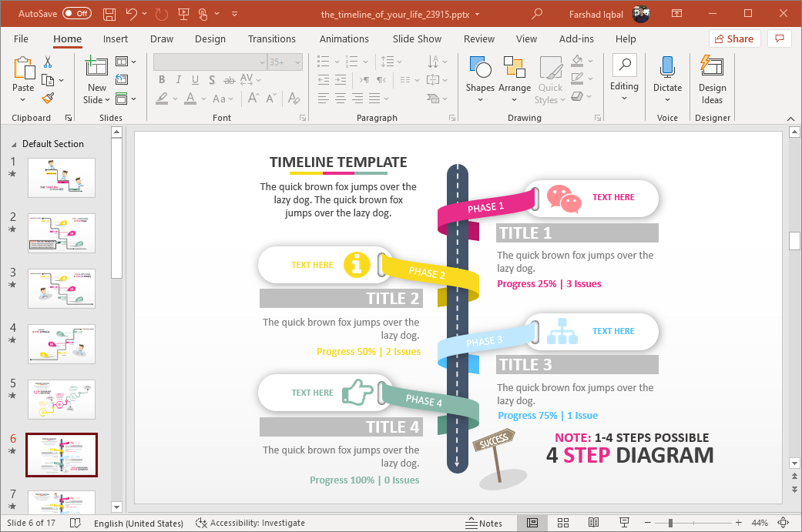Click the zoom slider handle
The height and width of the screenshot is (532, 802).
tap(670, 523)
